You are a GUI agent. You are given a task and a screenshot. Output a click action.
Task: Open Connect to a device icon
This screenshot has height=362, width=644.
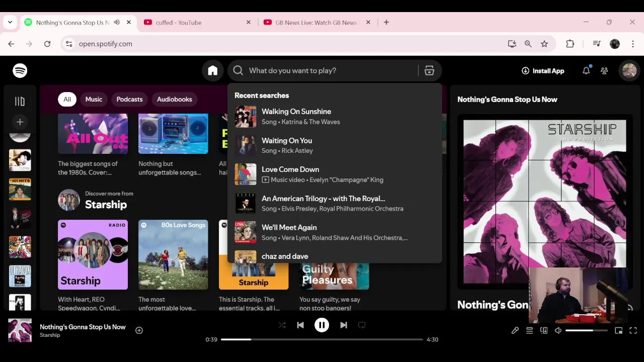pyautogui.click(x=544, y=330)
